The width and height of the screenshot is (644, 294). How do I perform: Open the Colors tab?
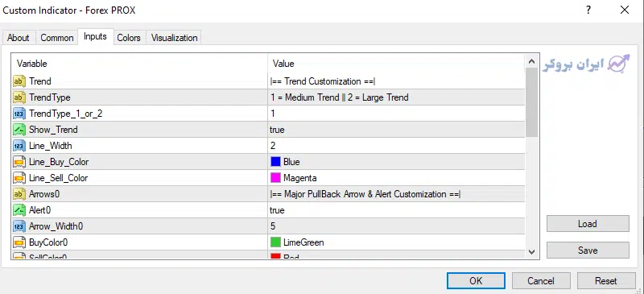point(129,38)
